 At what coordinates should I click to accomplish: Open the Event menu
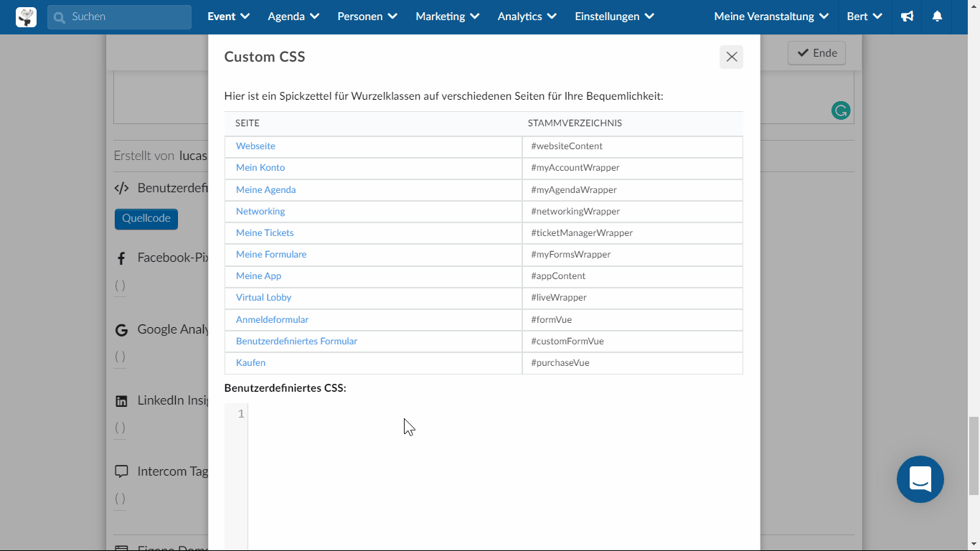coord(228,17)
